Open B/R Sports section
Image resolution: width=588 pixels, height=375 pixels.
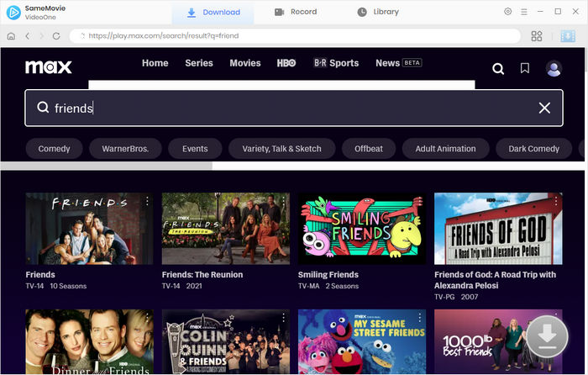[336, 63]
